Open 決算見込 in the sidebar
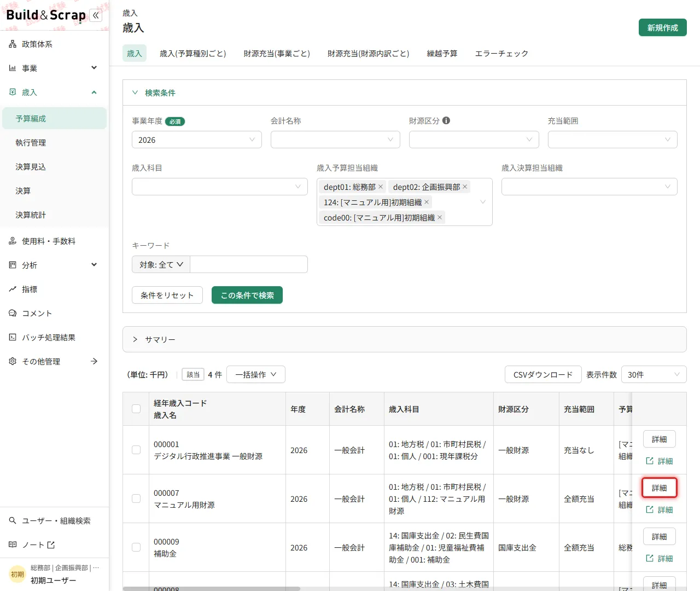The width and height of the screenshot is (700, 591). point(55,167)
